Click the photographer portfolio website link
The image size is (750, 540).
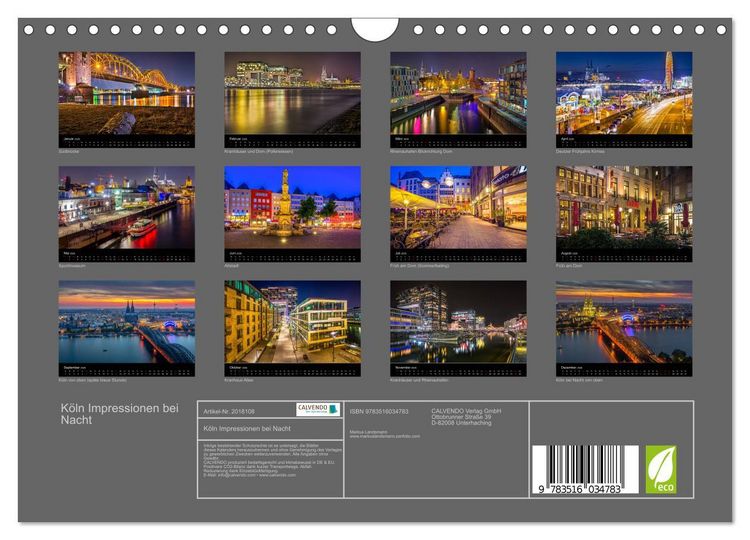click(x=385, y=436)
